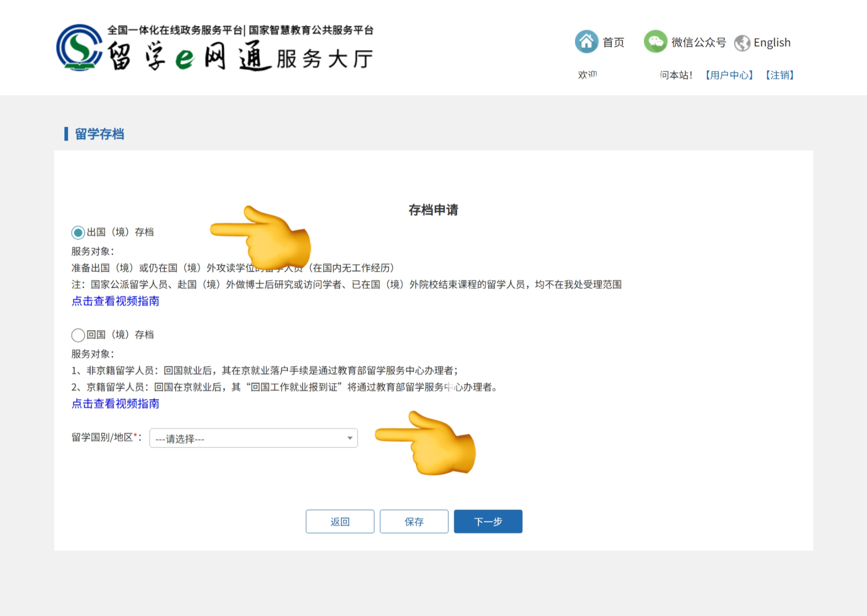Open the video guide link under 回国（境）存档
The height and width of the screenshot is (616, 867).
(115, 404)
